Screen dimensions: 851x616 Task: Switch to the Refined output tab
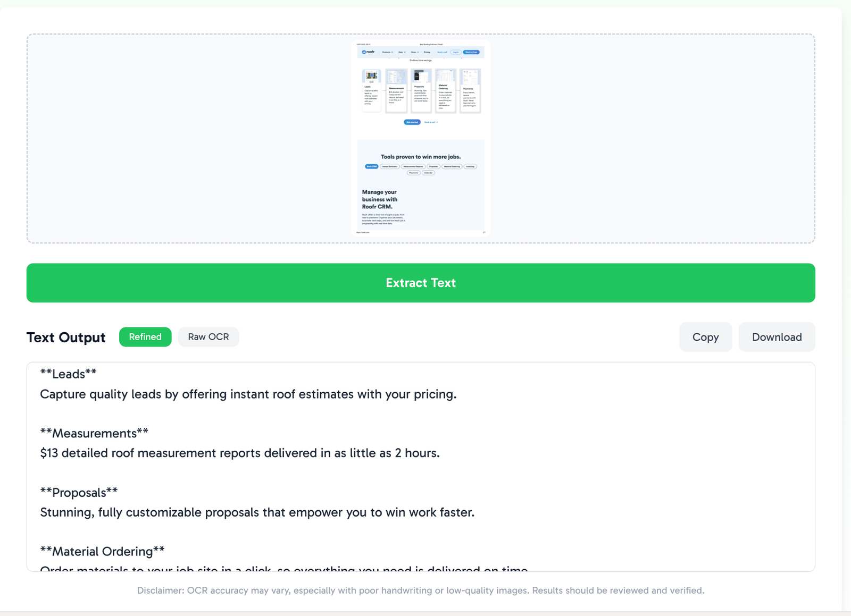[x=145, y=337]
